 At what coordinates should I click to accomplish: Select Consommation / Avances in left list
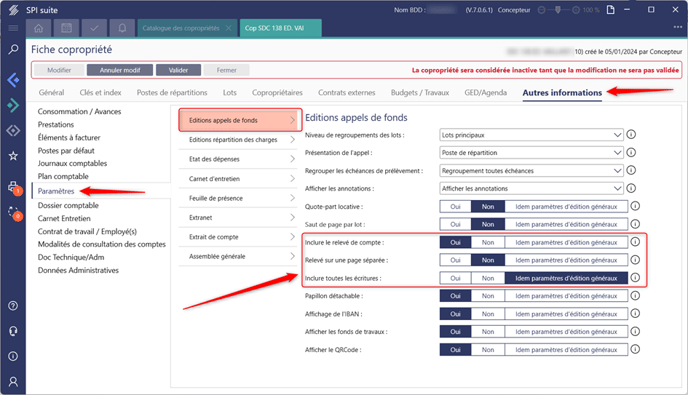79,111
